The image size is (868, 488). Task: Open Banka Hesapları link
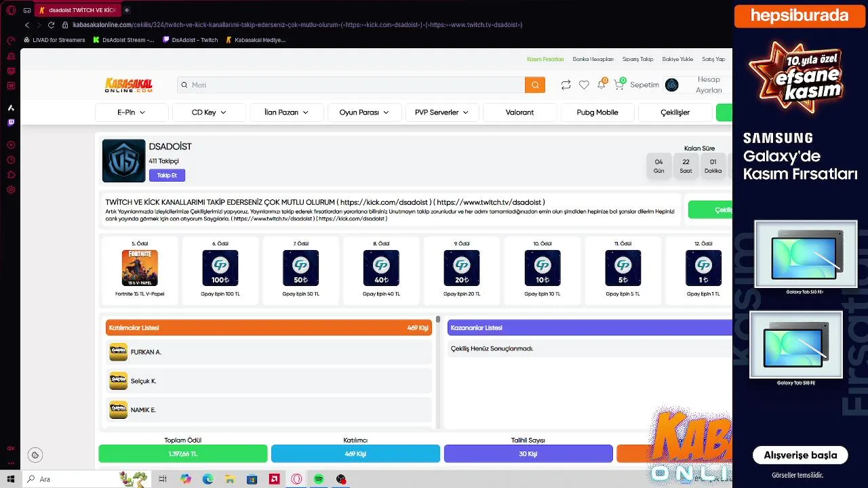pyautogui.click(x=593, y=59)
